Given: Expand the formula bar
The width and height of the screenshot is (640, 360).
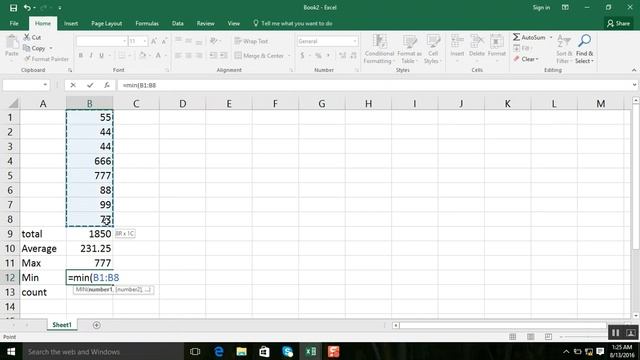Looking at the screenshot, I should (x=634, y=85).
